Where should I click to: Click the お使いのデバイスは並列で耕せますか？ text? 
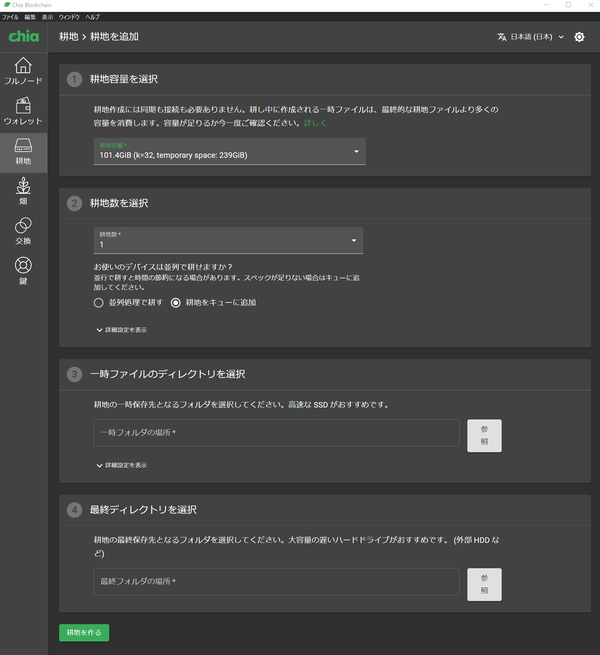(x=163, y=267)
